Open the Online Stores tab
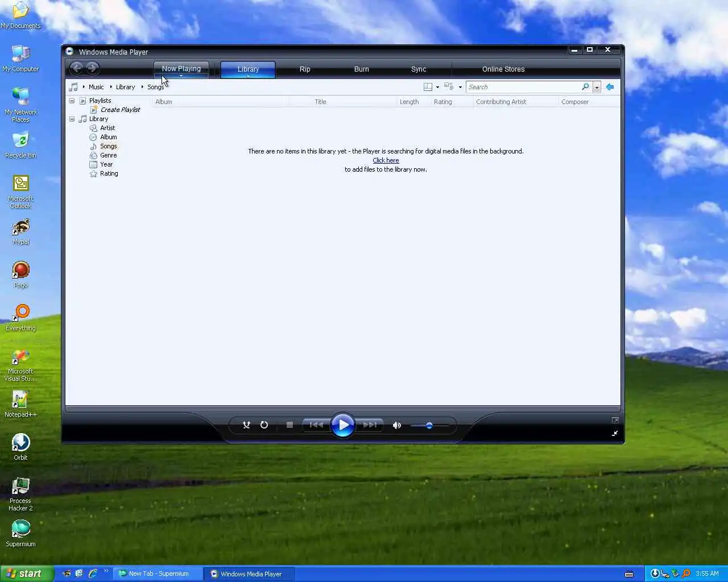Image resolution: width=728 pixels, height=582 pixels. (503, 69)
